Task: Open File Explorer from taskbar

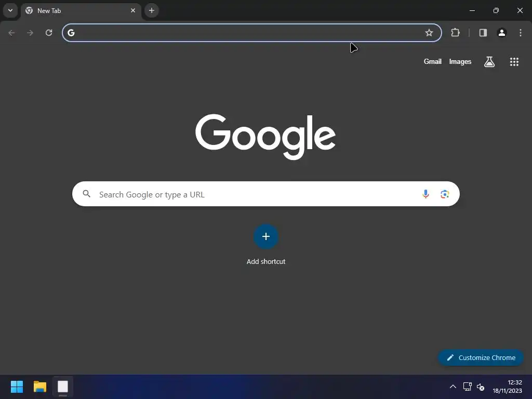Action: pos(39,387)
